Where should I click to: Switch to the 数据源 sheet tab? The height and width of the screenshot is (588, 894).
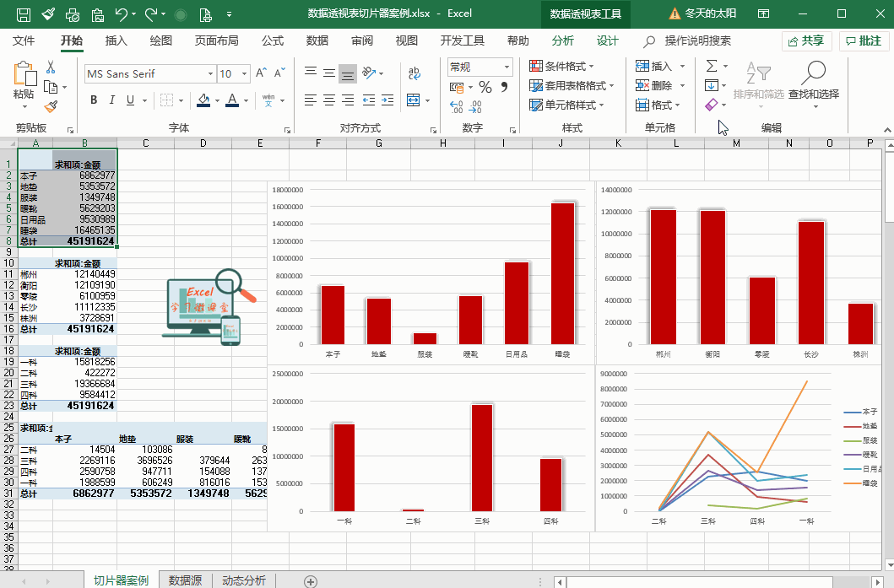point(185,580)
